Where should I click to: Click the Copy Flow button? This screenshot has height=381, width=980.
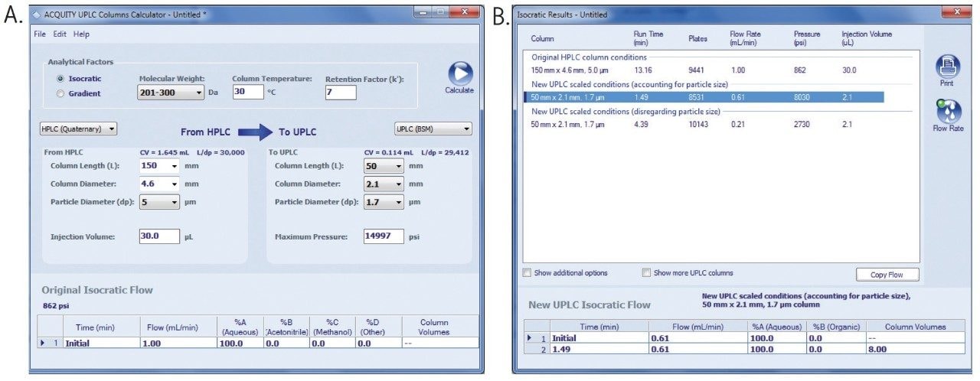click(887, 275)
